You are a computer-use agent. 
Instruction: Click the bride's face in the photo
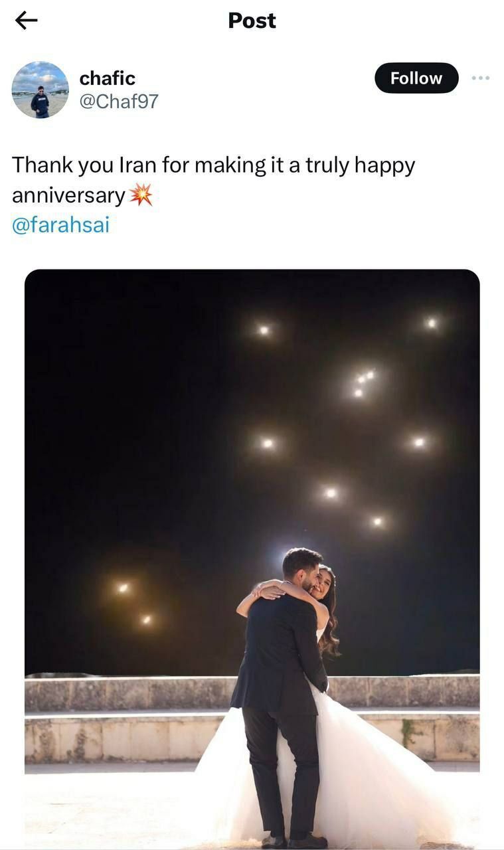(323, 582)
